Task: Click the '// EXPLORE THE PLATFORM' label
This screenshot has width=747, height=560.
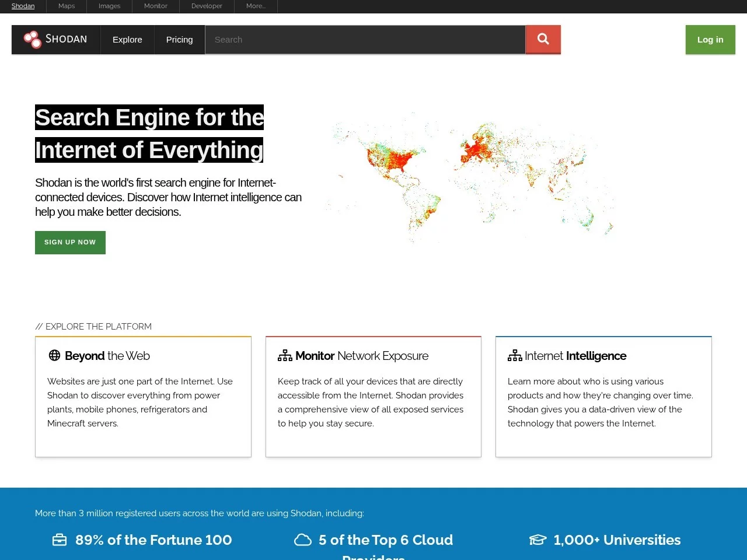Action: pyautogui.click(x=93, y=327)
